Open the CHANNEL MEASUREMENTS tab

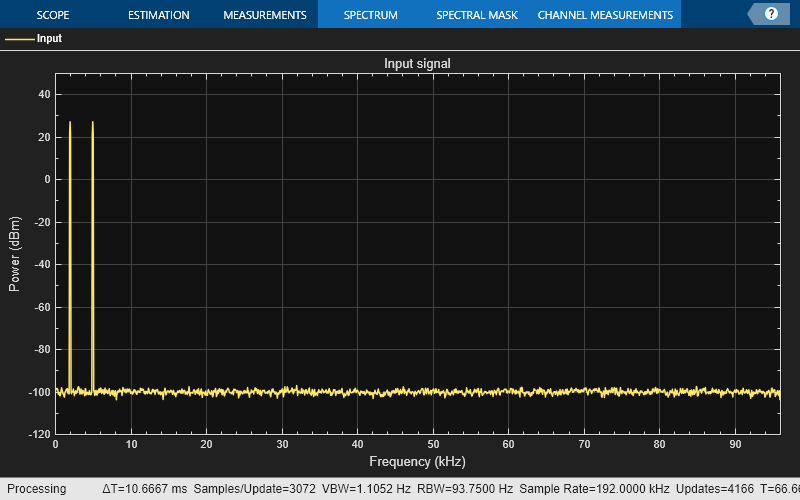coord(605,15)
